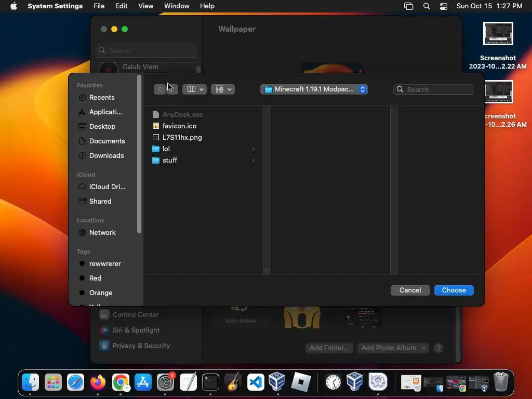Open the Clock app from the dock
The height and width of the screenshot is (399, 532).
(x=333, y=382)
